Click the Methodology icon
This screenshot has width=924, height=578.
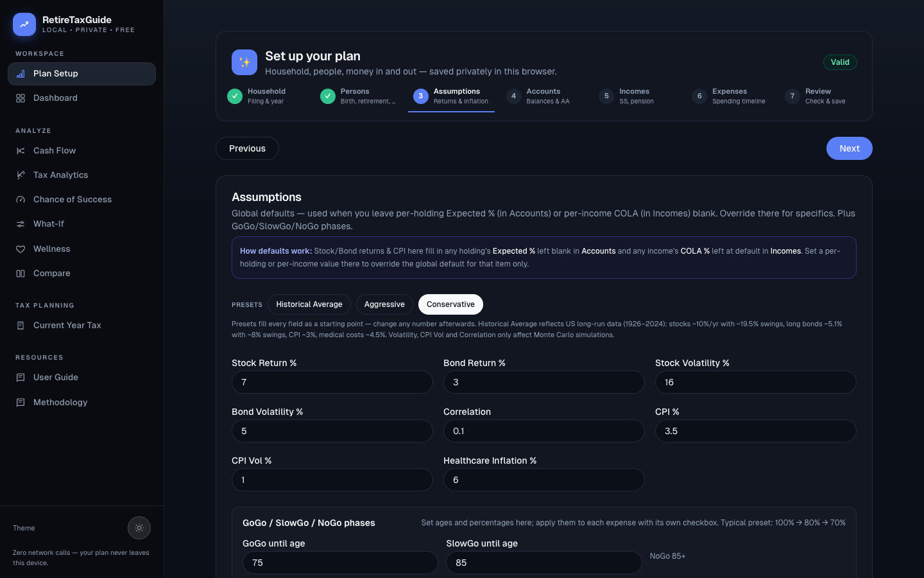tap(21, 403)
